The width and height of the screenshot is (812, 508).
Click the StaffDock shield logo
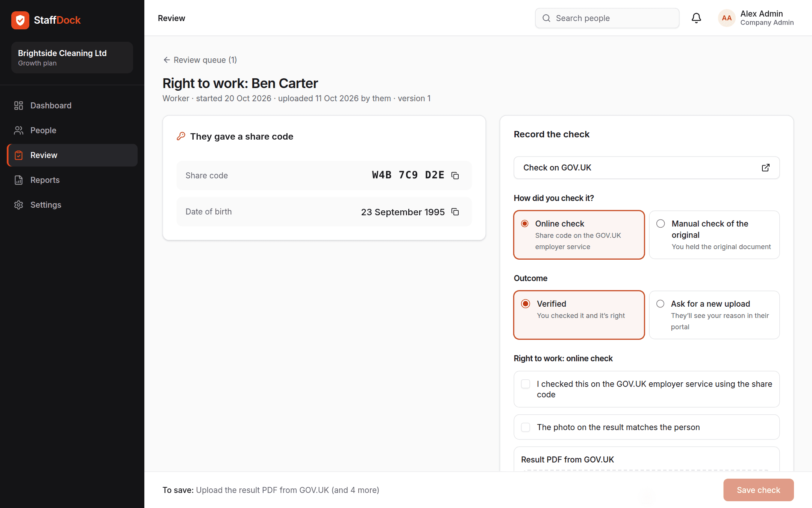(20, 20)
